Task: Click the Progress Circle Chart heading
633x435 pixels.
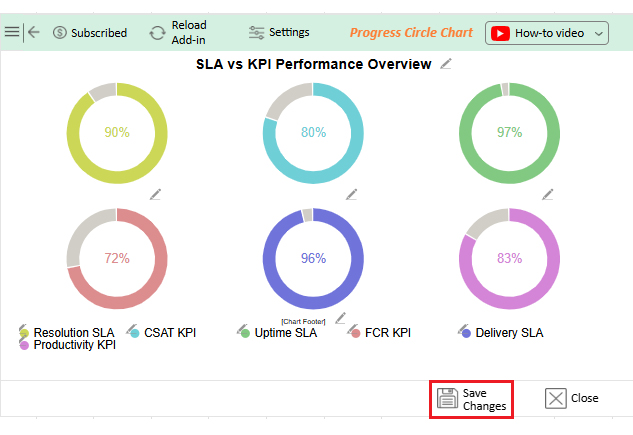Action: coord(411,32)
